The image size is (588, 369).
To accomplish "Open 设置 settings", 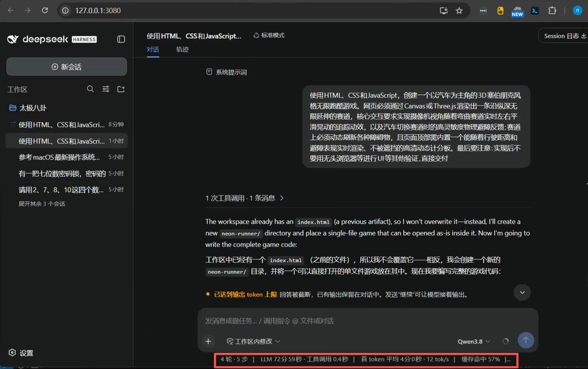I will click(21, 353).
